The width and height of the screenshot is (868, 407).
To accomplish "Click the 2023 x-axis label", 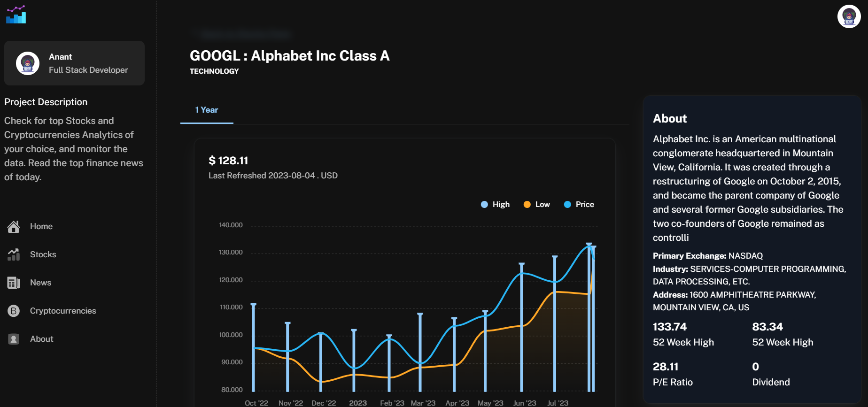I will coord(358,403).
